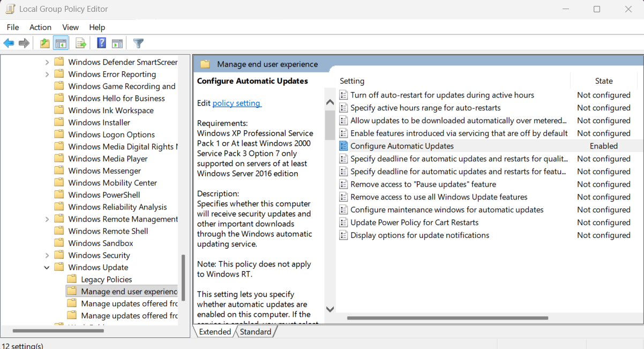Switch to the Standard tab
Image resolution: width=644 pixels, height=349 pixels.
(256, 332)
